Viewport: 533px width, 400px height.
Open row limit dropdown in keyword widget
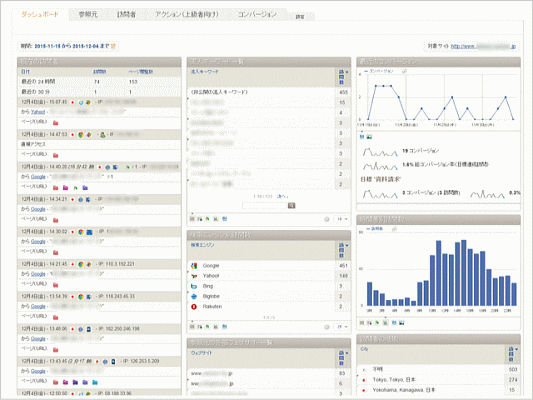coord(342,219)
